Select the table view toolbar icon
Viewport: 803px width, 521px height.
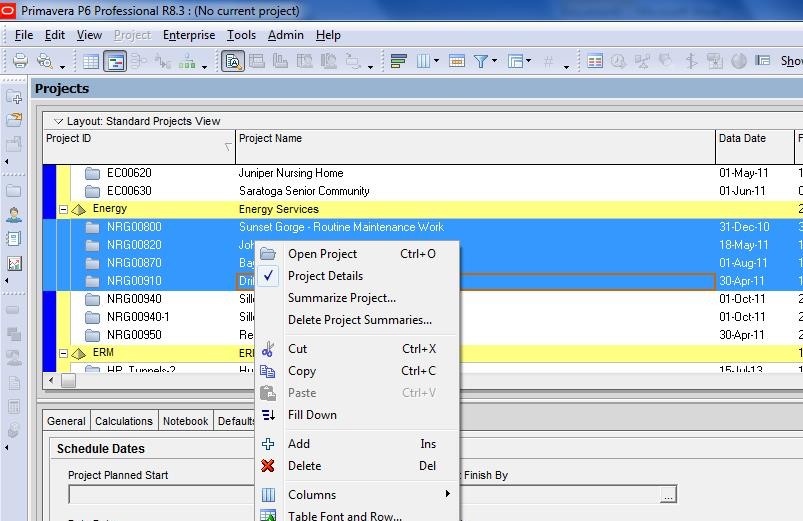pyautogui.click(x=91, y=61)
